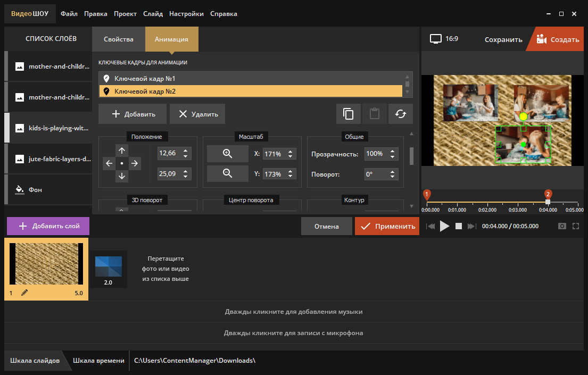Switch to the Свойства tab
This screenshot has height=375, width=588.
point(119,39)
